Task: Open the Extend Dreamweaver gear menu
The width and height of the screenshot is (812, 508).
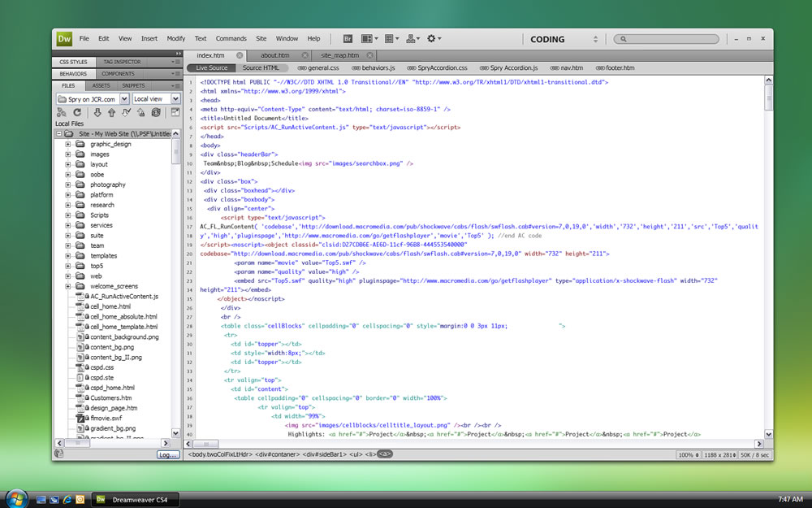Action: point(434,39)
